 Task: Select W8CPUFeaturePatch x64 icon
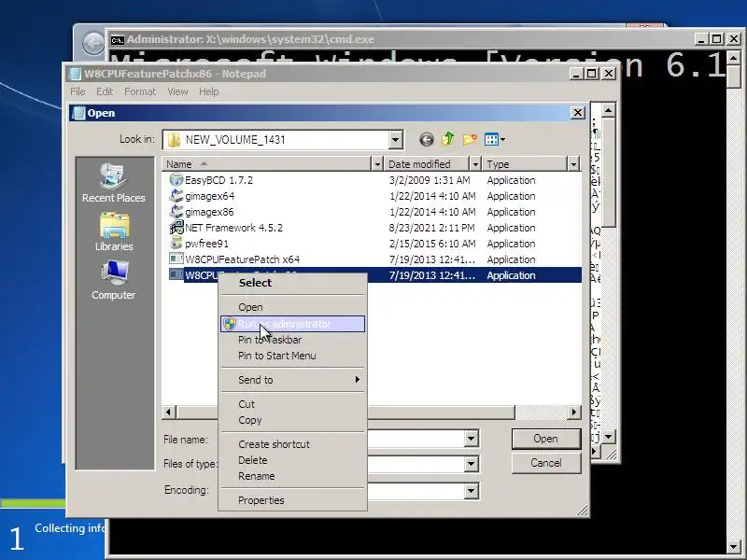point(176,259)
